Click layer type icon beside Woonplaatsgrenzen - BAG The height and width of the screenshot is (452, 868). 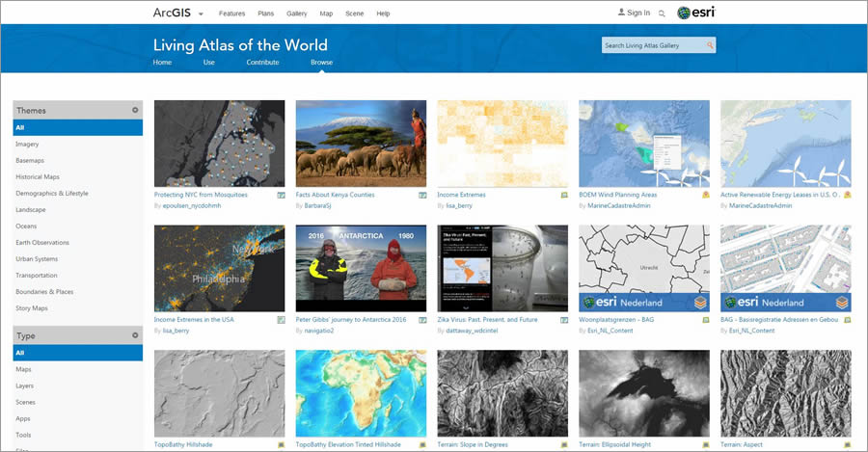point(706,320)
